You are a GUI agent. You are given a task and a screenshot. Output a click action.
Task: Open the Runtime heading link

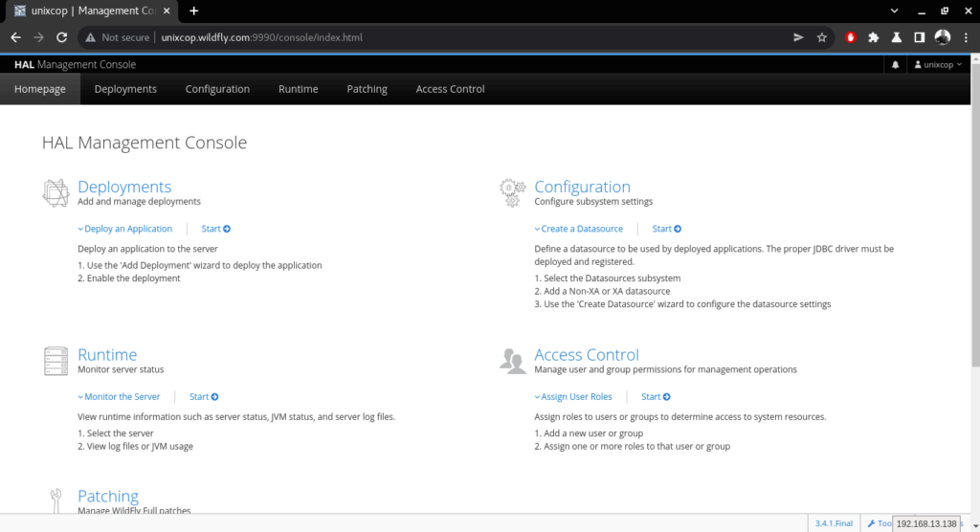107,354
